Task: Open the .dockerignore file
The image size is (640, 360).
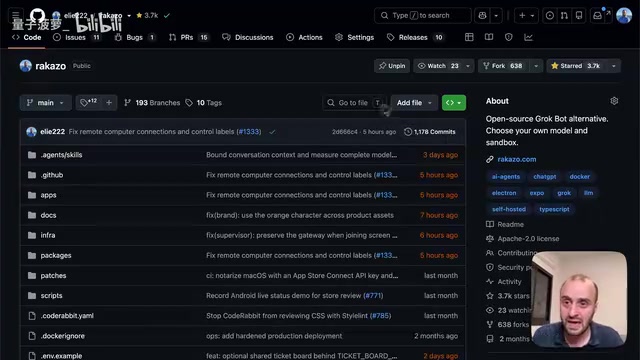Action: point(62,336)
